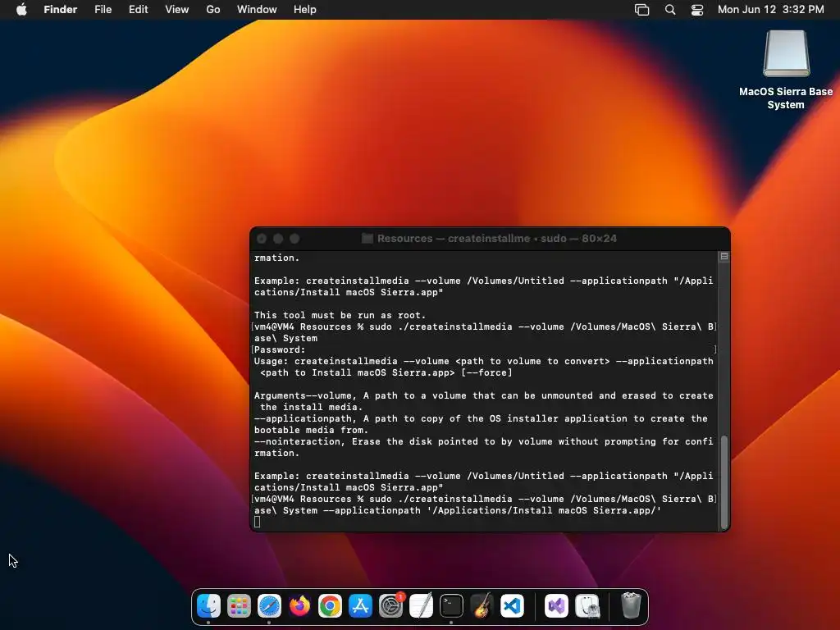The height and width of the screenshot is (630, 840).
Task: Open Visual Studio purple Dock icon
Action: pos(557,606)
